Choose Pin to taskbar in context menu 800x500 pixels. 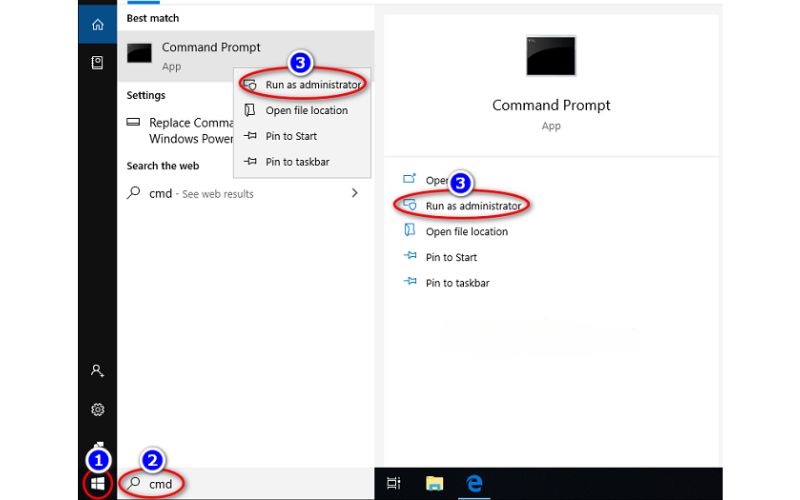coord(302,162)
